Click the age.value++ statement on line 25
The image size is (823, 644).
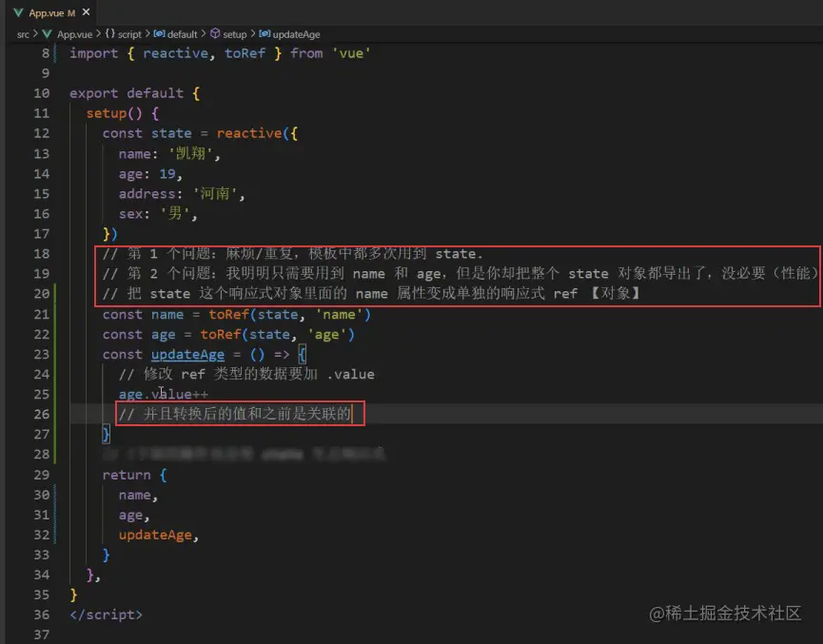click(x=164, y=394)
